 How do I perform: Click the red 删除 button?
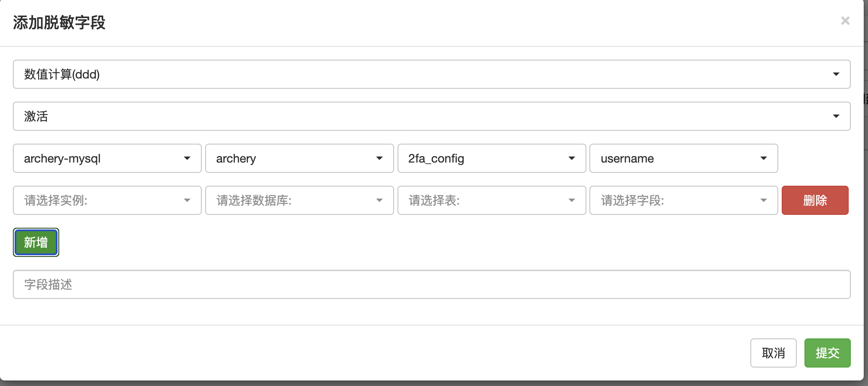[x=815, y=200]
